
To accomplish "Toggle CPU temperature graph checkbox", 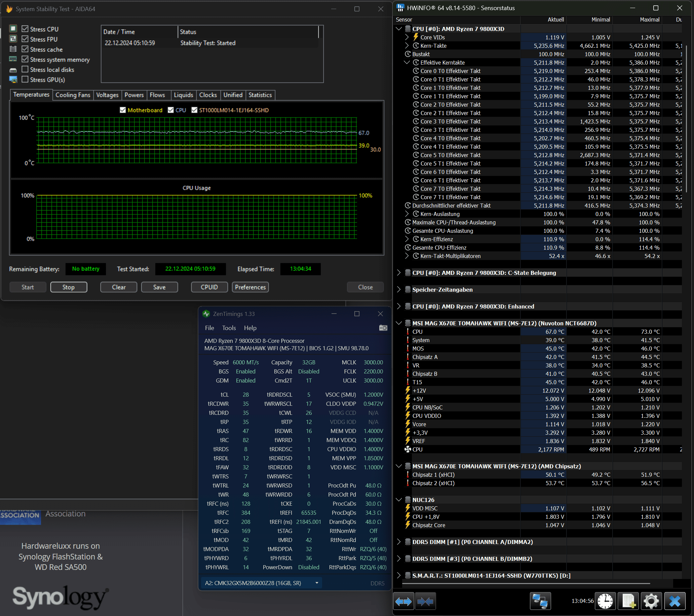I will coord(171,110).
